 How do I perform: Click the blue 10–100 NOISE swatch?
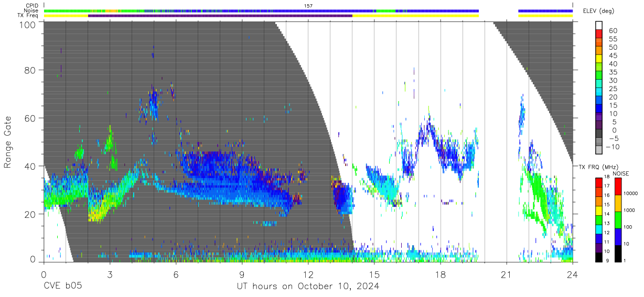[618, 237]
